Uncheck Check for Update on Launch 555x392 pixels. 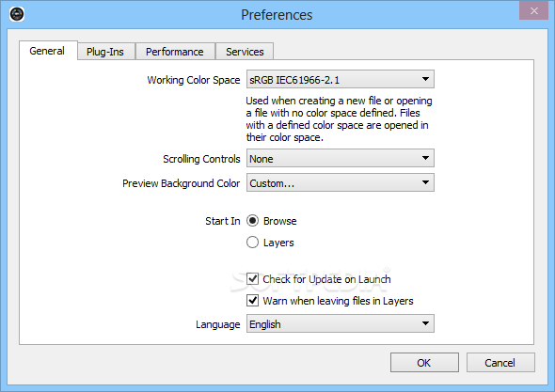coord(252,279)
